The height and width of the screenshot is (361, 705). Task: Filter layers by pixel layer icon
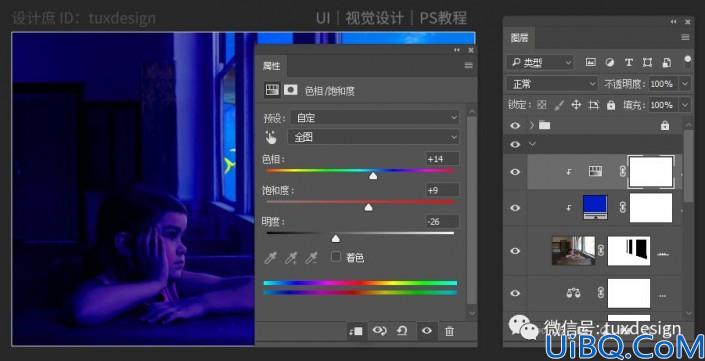click(x=591, y=62)
